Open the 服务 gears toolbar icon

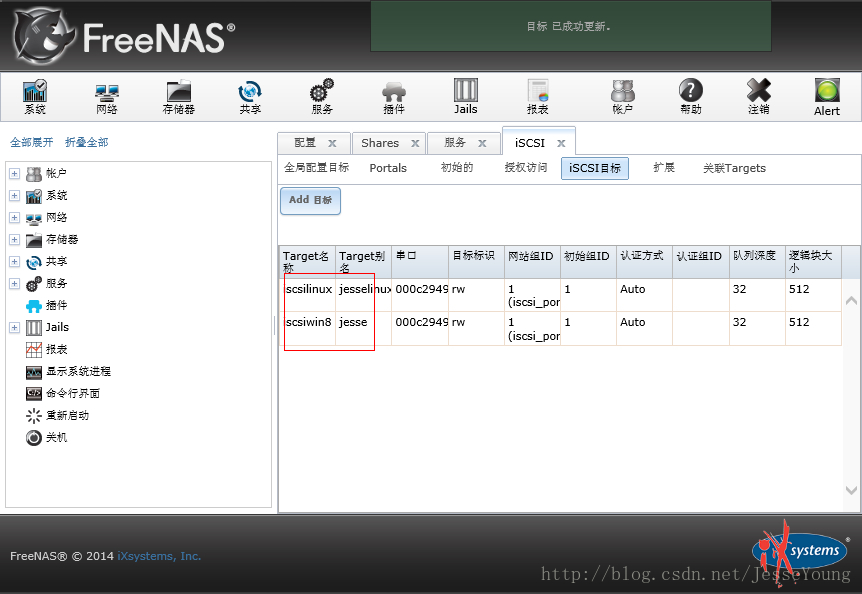pos(322,97)
